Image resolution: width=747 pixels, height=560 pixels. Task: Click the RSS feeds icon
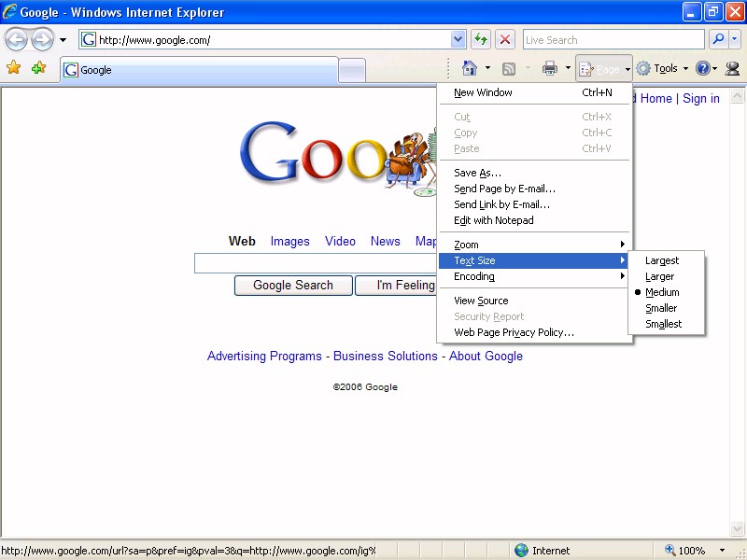[509, 69]
